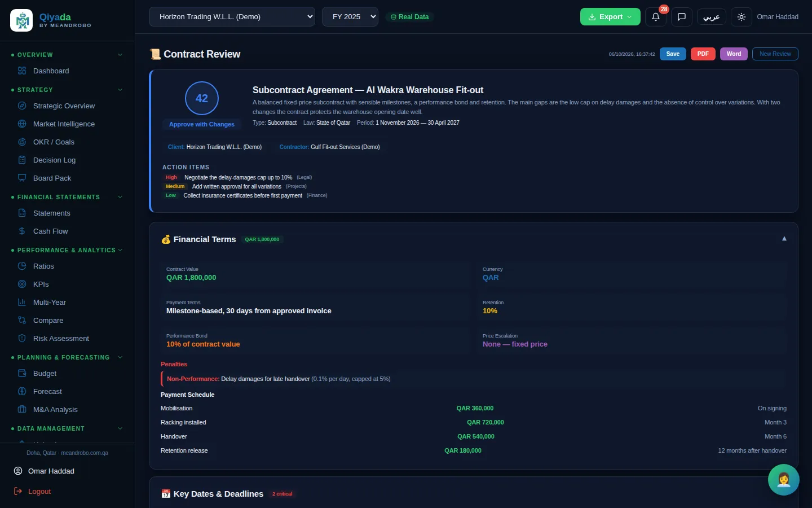Toggle light/dark theme sun icon

point(742,17)
